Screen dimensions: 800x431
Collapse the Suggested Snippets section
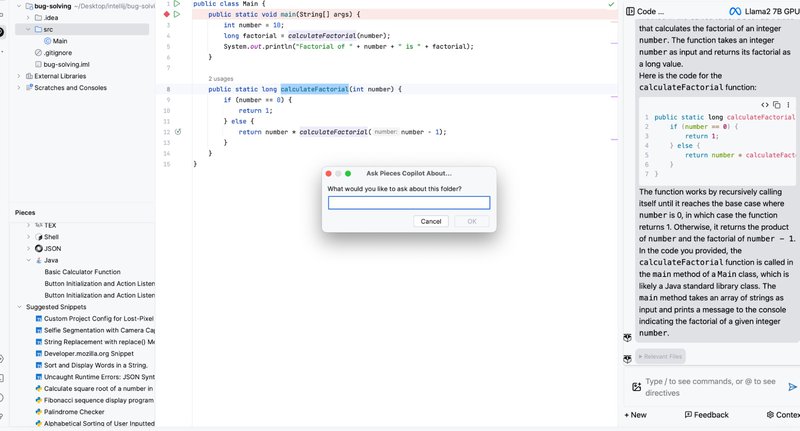pos(19,307)
